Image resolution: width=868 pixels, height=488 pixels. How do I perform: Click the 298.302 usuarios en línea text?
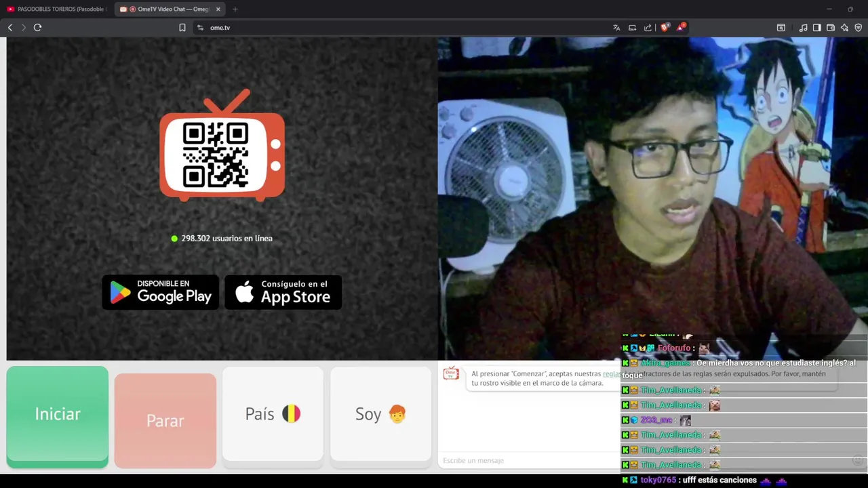(x=227, y=239)
